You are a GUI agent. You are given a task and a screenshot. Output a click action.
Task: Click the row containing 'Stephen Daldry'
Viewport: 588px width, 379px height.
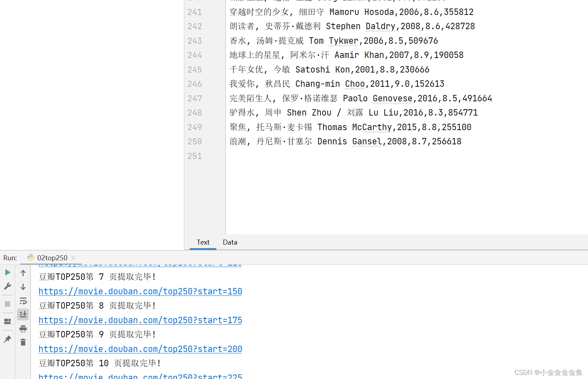[352, 26]
